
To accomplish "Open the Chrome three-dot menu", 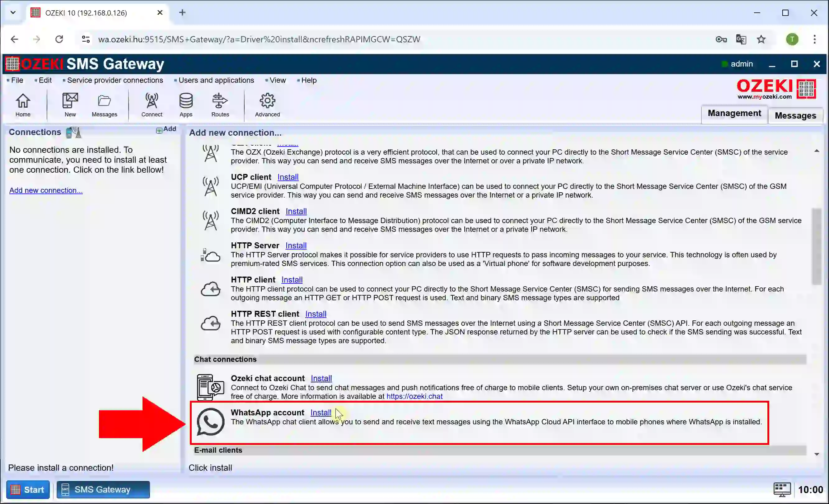I will 815,40.
